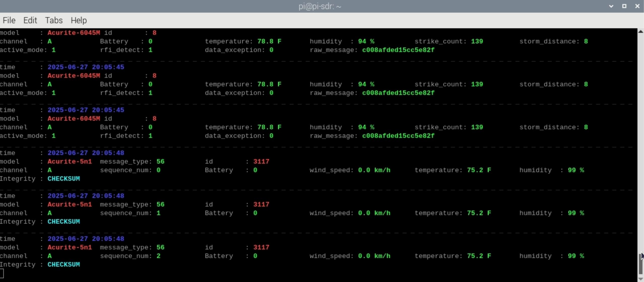Click the last Acurite-5n1 model name

pos(70,247)
